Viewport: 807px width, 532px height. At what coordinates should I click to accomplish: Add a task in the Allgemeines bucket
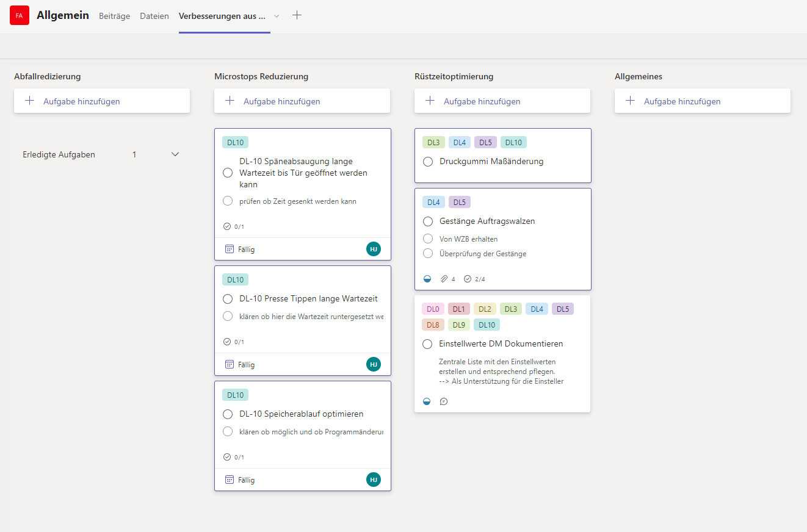(x=702, y=101)
